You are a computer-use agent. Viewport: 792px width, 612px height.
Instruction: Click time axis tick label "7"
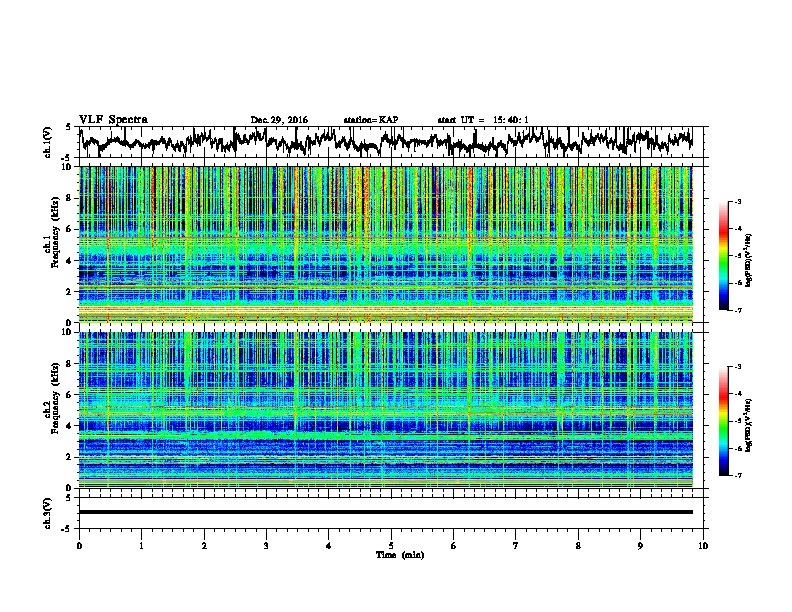coord(516,546)
